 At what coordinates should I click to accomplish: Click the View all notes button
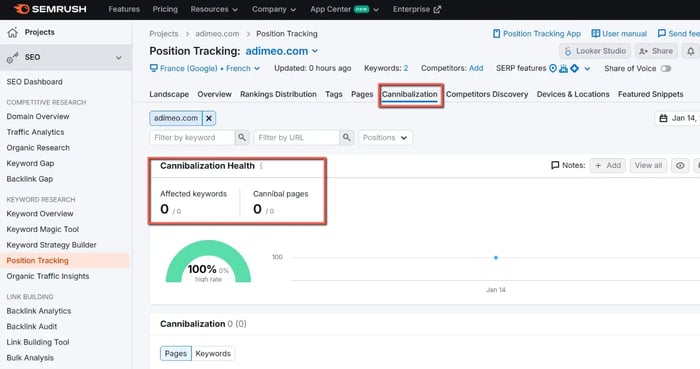click(x=648, y=166)
